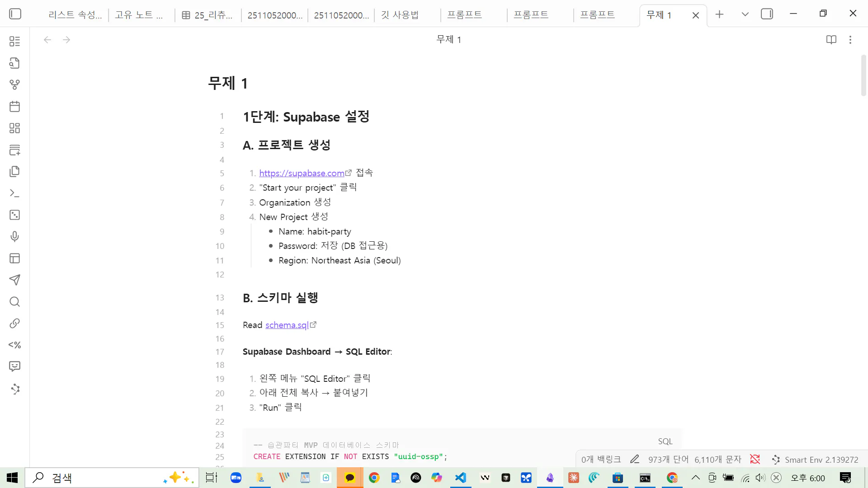Open more options three-dot menu
Image resolution: width=868 pixels, height=488 pixels.
850,40
